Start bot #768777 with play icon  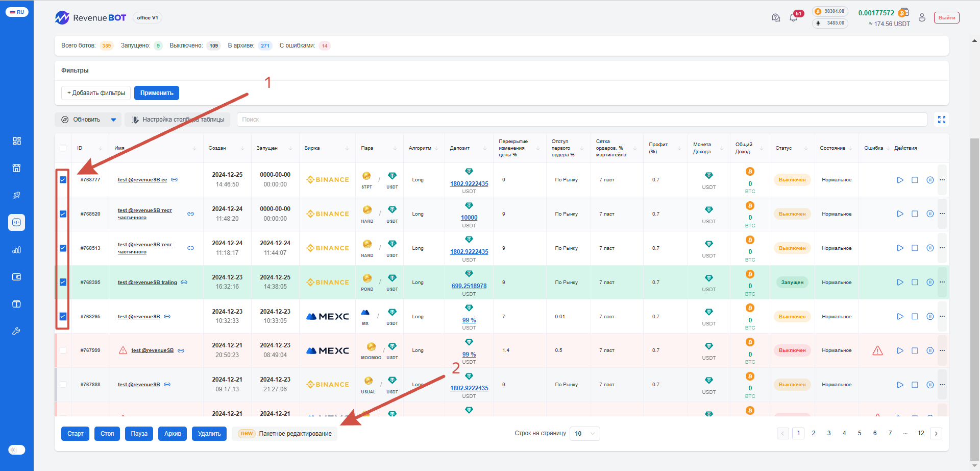900,180
